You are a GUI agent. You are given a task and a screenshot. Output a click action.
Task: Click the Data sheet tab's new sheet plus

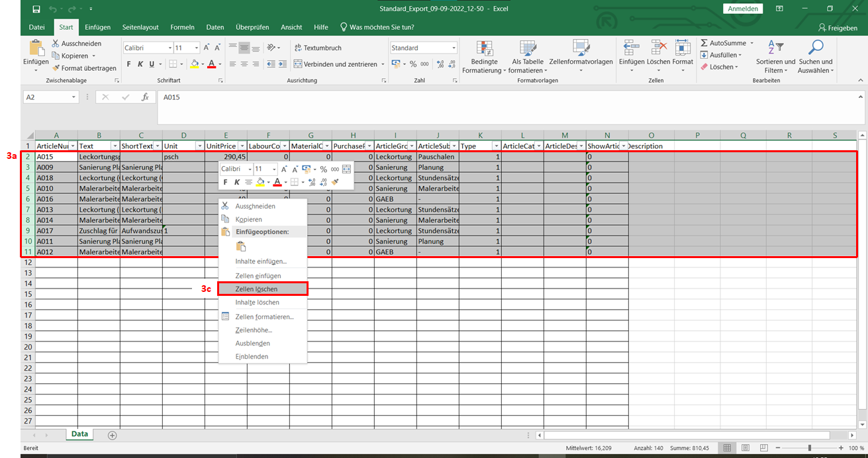coord(112,435)
